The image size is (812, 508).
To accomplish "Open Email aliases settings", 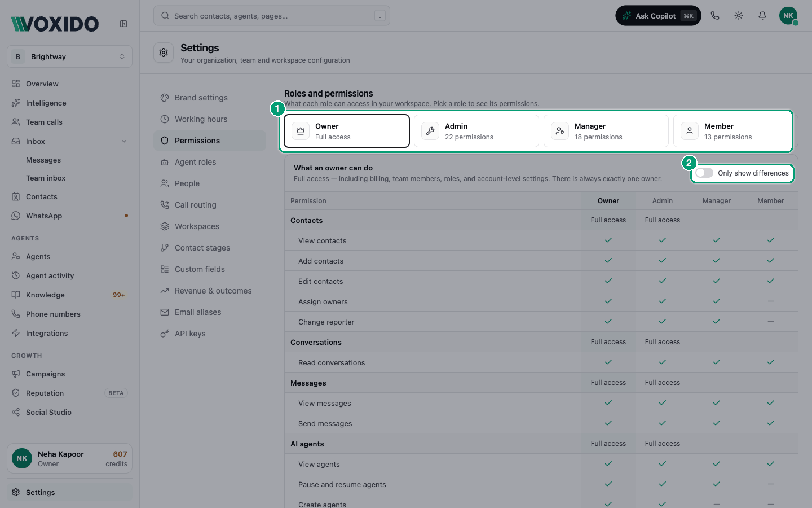I will click(x=210, y=312).
